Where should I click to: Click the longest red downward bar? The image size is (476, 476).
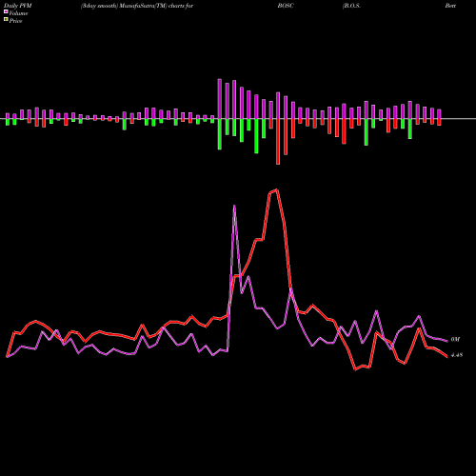tap(278, 142)
